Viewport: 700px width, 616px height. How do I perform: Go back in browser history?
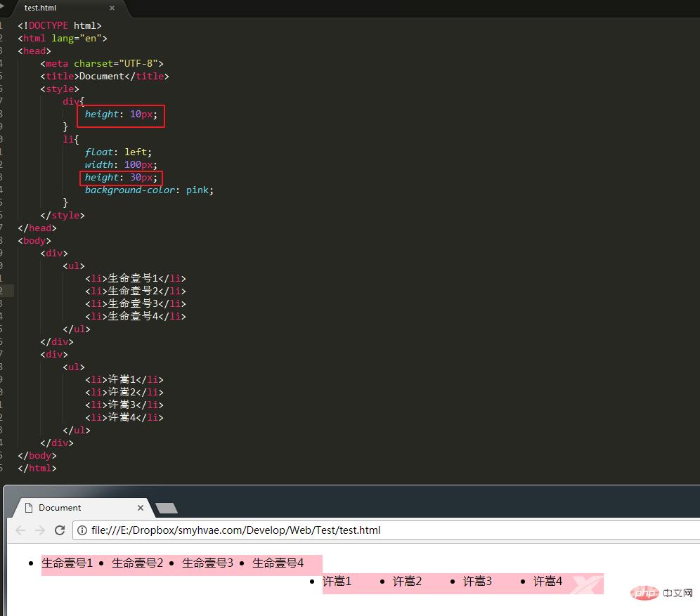point(20,530)
